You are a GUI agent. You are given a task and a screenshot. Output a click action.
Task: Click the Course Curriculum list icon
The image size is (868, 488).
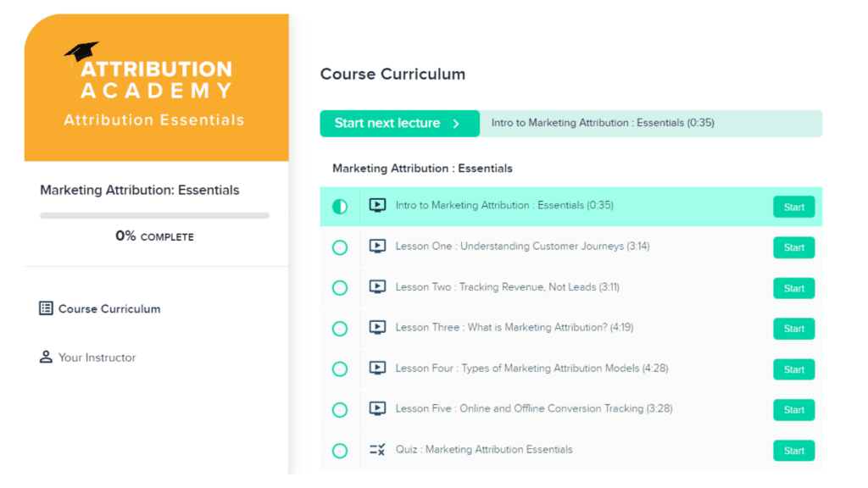coord(46,308)
